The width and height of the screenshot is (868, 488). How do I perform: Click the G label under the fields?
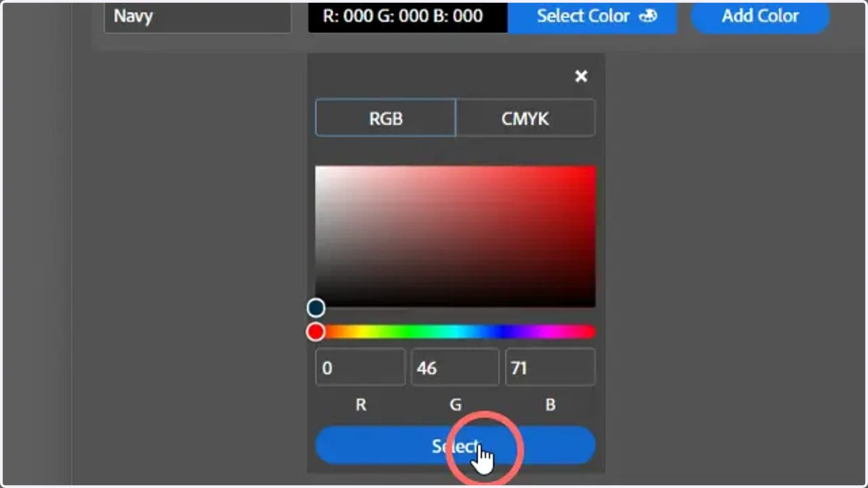[x=455, y=405]
